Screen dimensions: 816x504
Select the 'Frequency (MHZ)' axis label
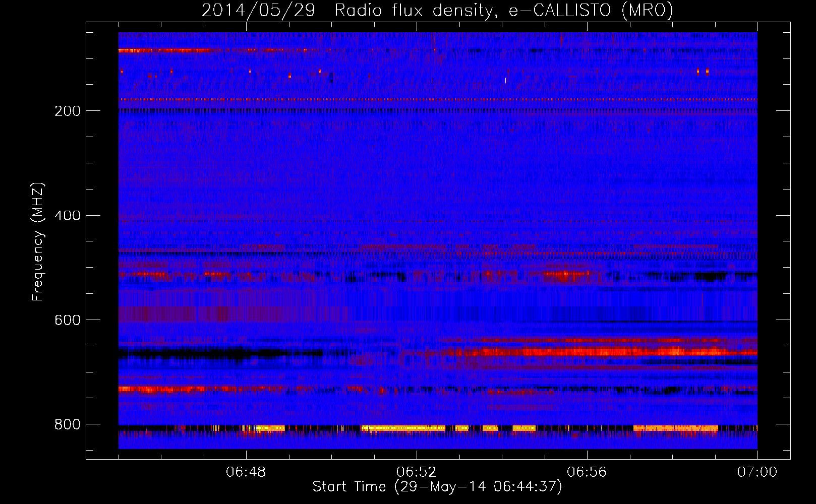tap(38, 242)
